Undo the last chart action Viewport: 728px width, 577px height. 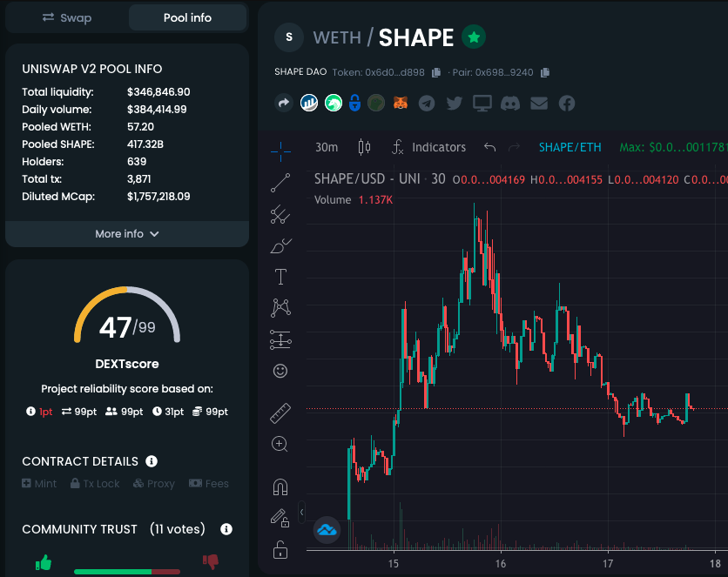pos(489,147)
